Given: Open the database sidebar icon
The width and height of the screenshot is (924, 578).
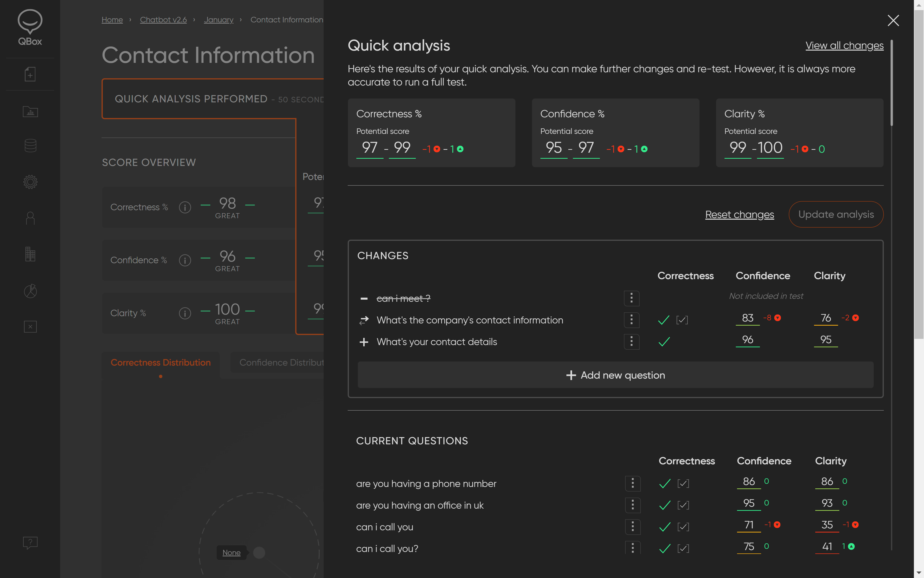Looking at the screenshot, I should pos(30,146).
